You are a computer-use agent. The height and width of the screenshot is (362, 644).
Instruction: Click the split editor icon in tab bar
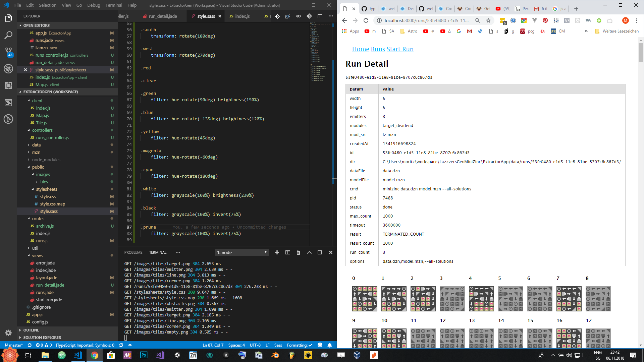tap(320, 16)
